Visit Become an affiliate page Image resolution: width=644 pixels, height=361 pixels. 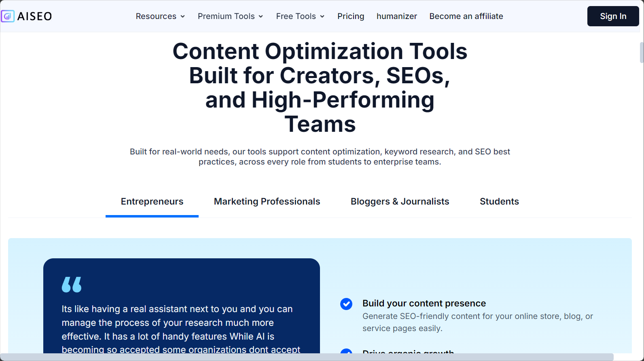(466, 16)
